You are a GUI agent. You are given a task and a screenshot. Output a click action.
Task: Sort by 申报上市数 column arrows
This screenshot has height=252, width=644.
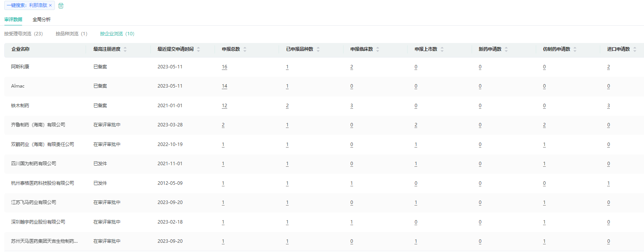pyautogui.click(x=442, y=49)
